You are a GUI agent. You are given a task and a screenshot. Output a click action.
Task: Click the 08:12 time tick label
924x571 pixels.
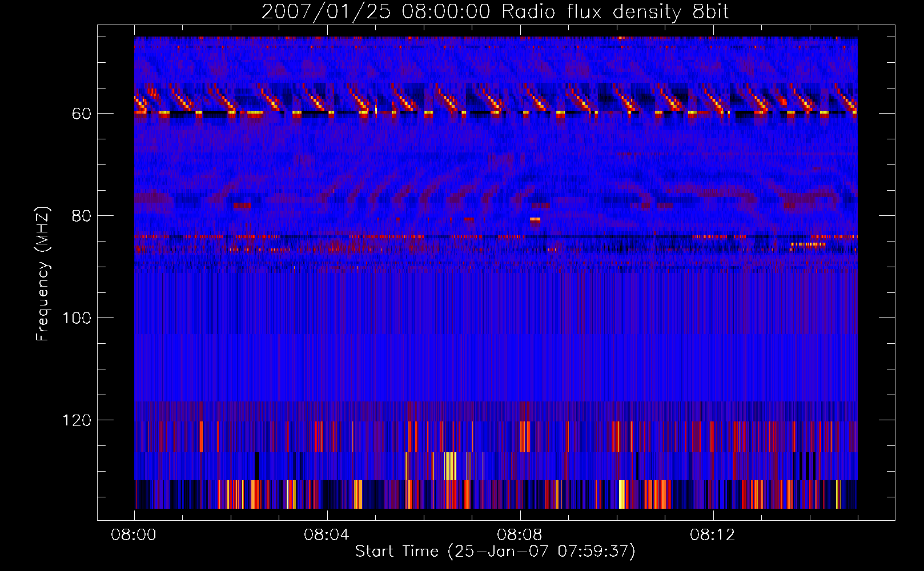(713, 535)
